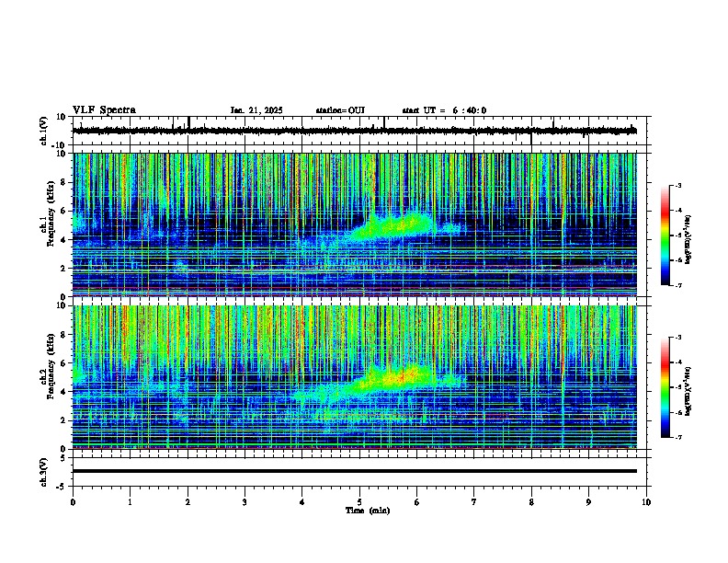Click tick label 3 on Time (min) axis
The width and height of the screenshot is (728, 563).
[245, 502]
